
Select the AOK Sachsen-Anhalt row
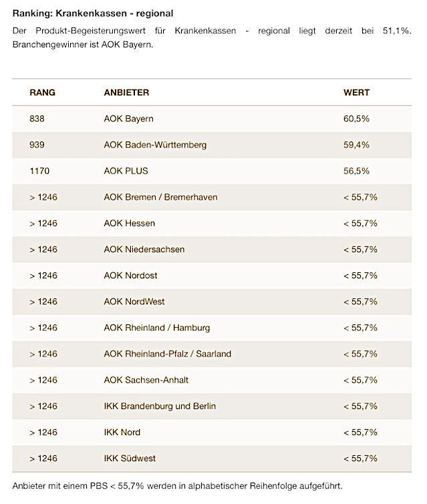146,380
